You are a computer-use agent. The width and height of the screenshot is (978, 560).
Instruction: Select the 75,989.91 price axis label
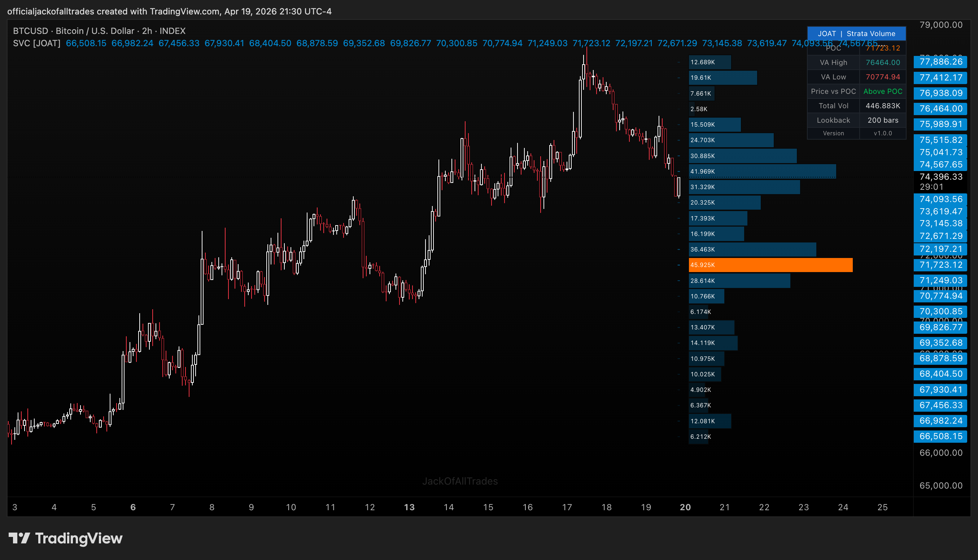point(940,124)
